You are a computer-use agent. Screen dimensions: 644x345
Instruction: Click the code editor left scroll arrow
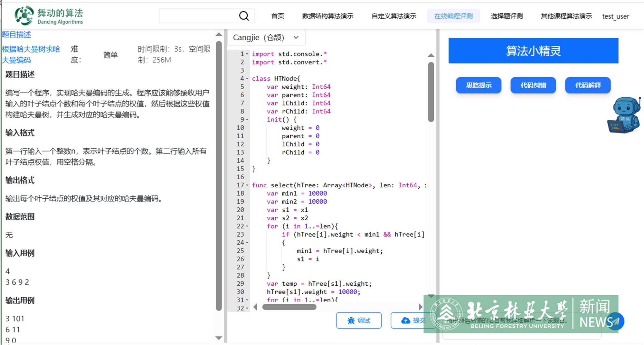click(x=255, y=307)
